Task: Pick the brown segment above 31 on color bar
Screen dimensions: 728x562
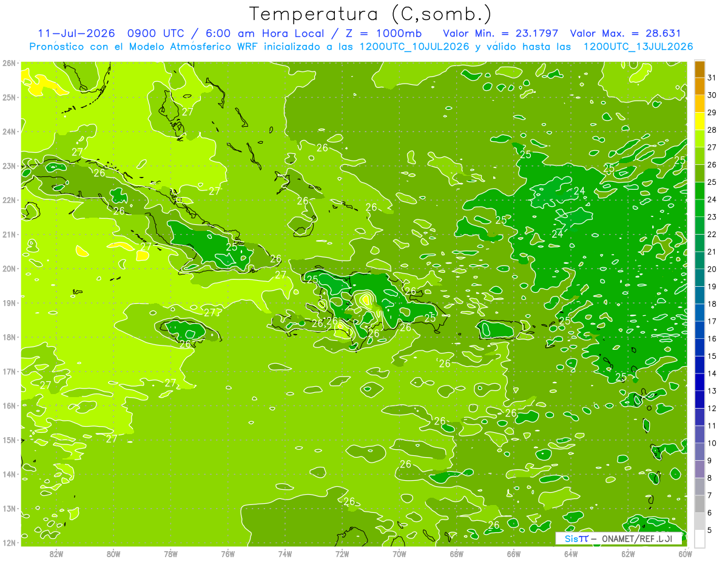Action: [x=699, y=69]
